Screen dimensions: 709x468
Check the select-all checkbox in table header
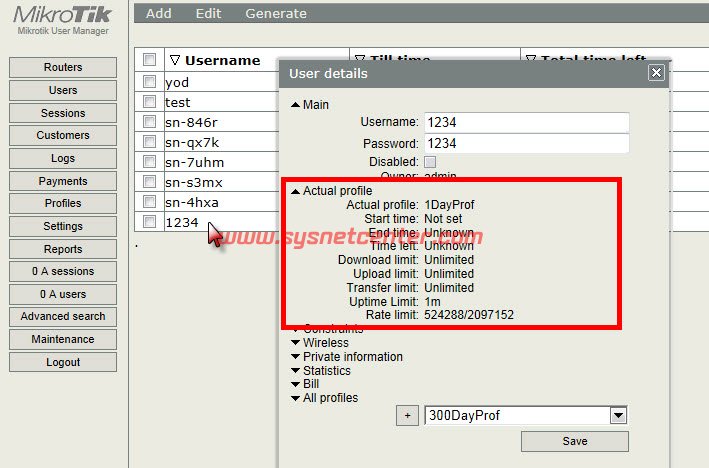click(x=149, y=60)
